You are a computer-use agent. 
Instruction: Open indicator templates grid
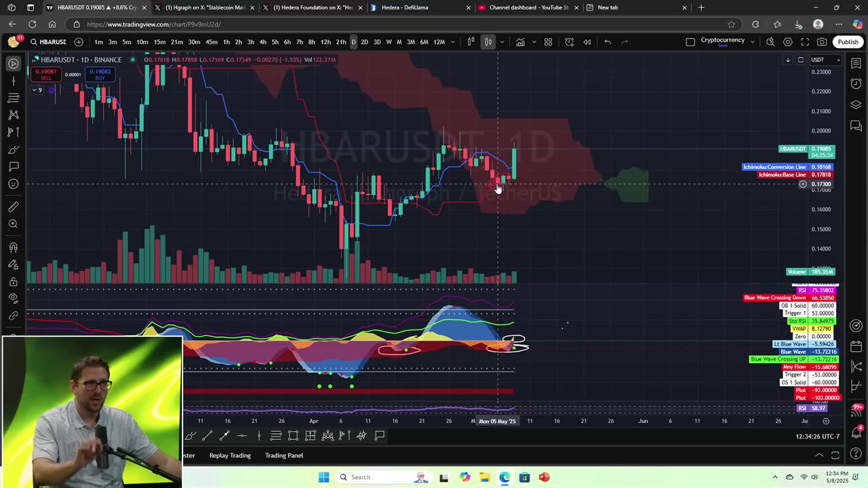pyautogui.click(x=548, y=42)
